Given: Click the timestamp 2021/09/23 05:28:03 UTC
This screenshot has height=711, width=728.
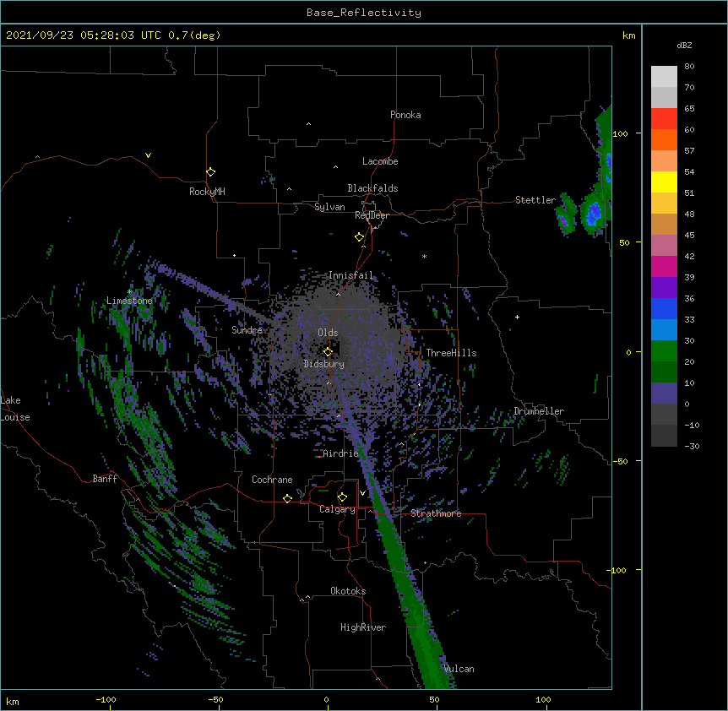Looking at the screenshot, I should point(84,35).
